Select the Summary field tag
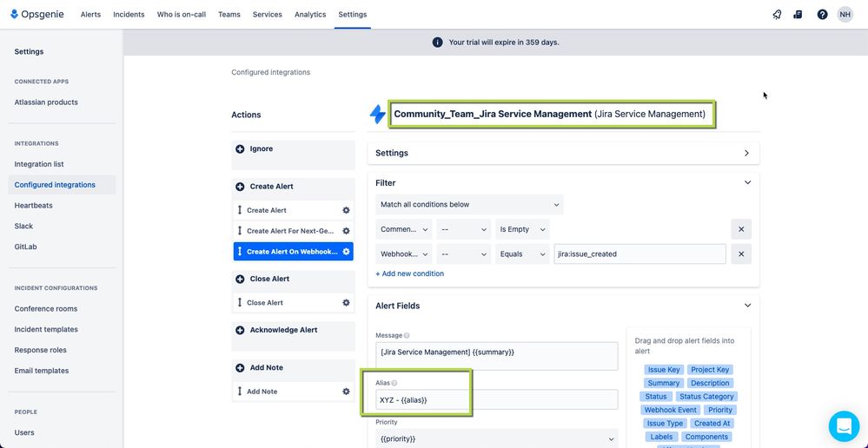This screenshot has width=868, height=448. coord(663,383)
